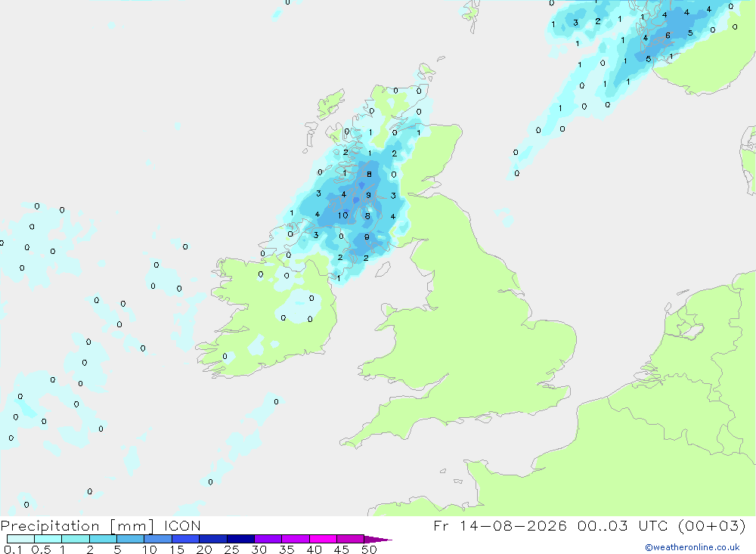Click the "50" legend scale label
Image resolution: width=756 pixels, height=554 pixels.
click(369, 549)
